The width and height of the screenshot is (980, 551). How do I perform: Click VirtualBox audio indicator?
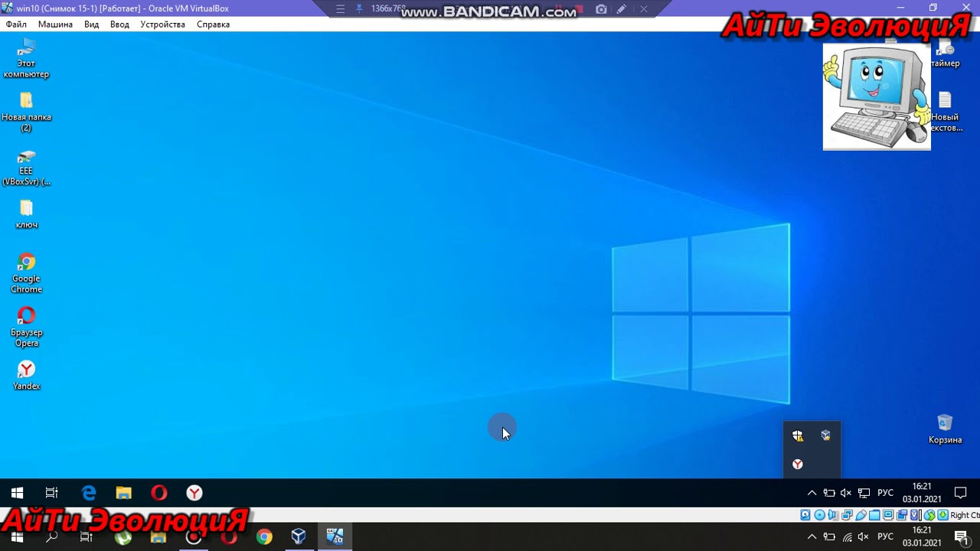pyautogui.click(x=833, y=515)
